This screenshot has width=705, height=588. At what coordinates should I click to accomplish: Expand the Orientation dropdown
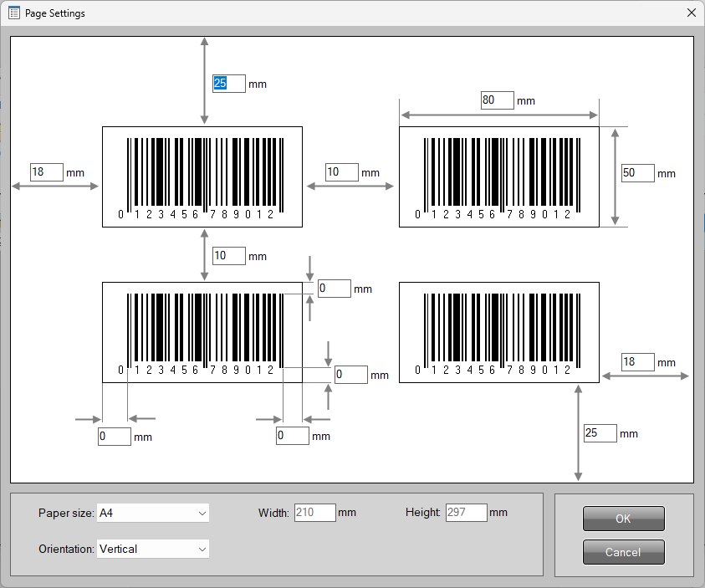tap(153, 549)
